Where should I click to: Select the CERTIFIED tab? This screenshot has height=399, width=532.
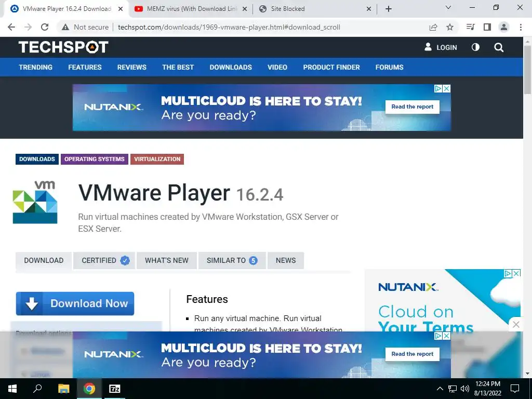pyautogui.click(x=104, y=260)
